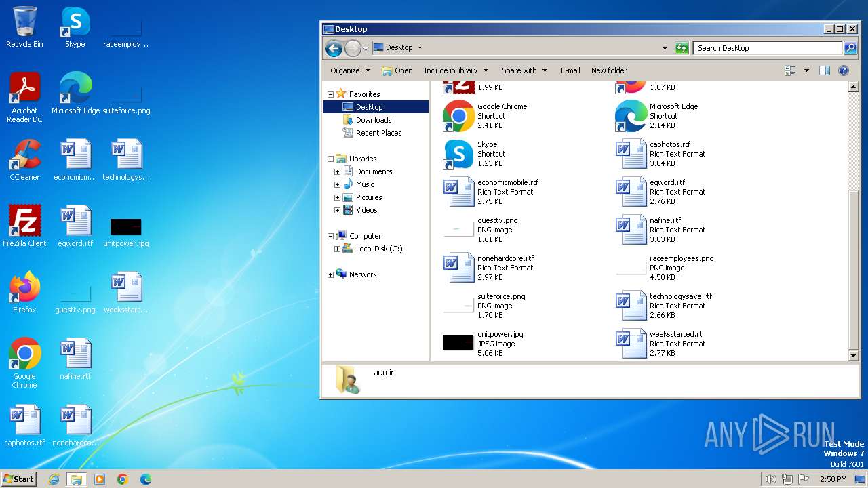Image resolution: width=868 pixels, height=488 pixels.
Task: Select the Google Chrome desktop shortcut
Action: [24, 363]
